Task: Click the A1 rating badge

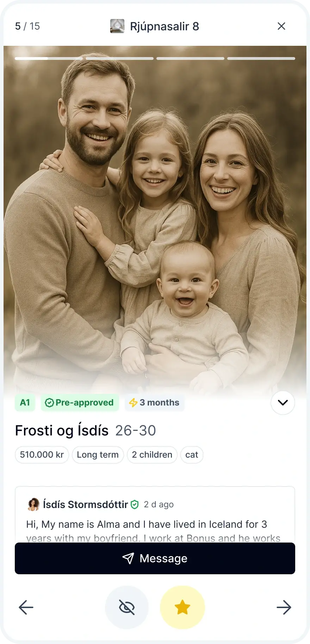Action: pos(25,403)
